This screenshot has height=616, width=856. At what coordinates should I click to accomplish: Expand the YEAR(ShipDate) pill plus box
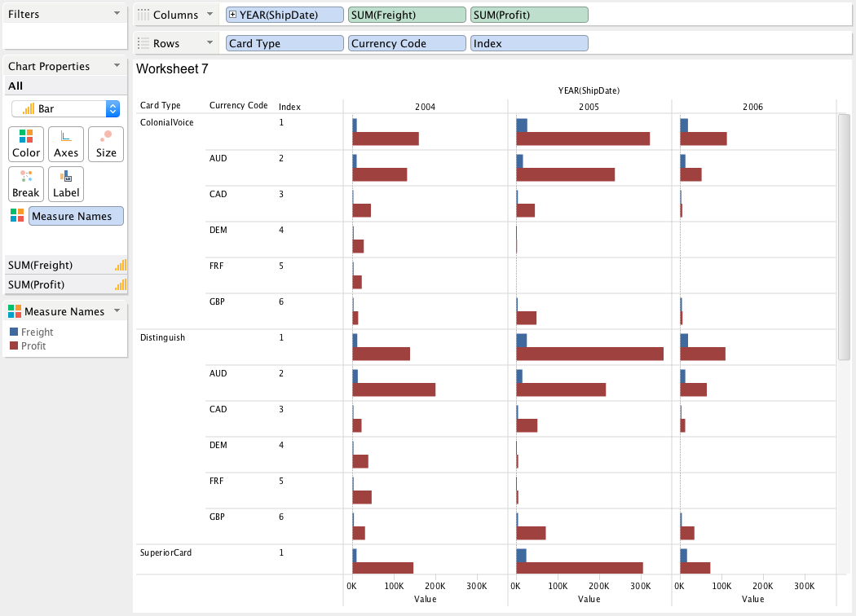coord(233,15)
